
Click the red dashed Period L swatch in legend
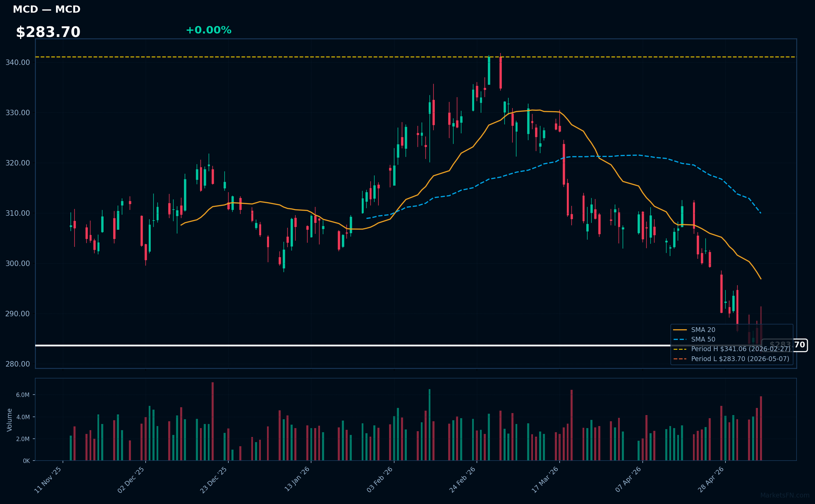(x=680, y=359)
